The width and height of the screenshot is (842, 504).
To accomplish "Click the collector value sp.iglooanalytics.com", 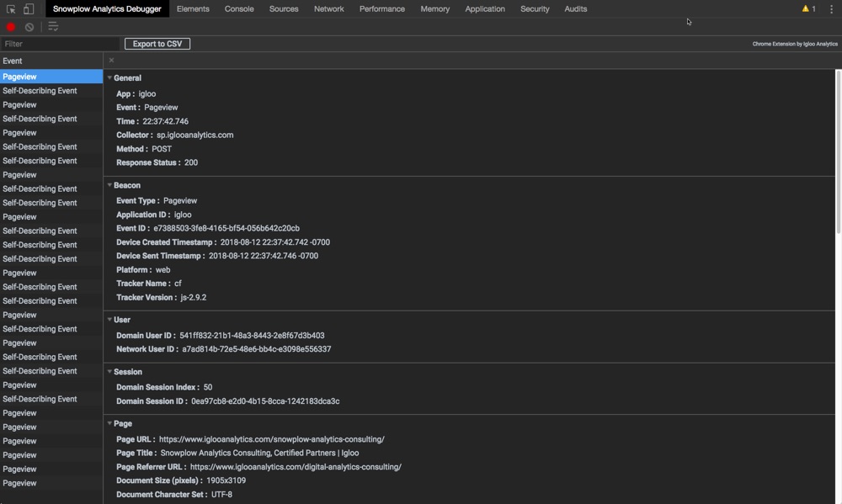I will [195, 135].
